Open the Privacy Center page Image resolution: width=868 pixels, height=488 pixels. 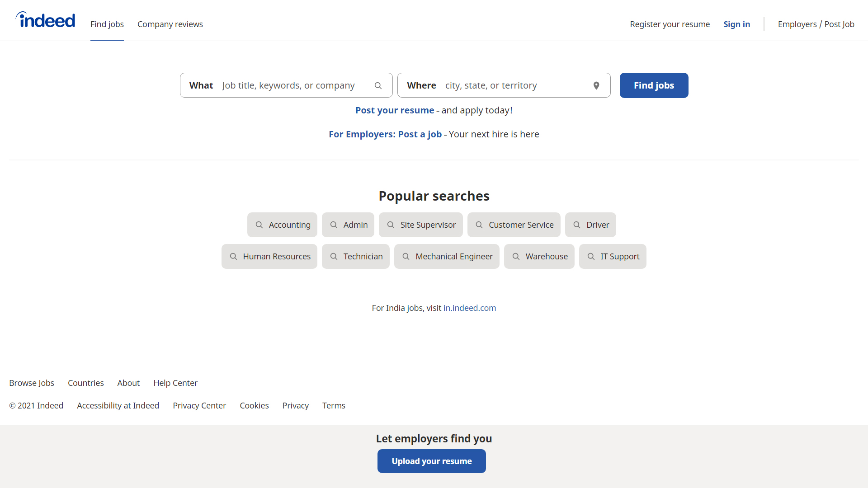pyautogui.click(x=199, y=405)
